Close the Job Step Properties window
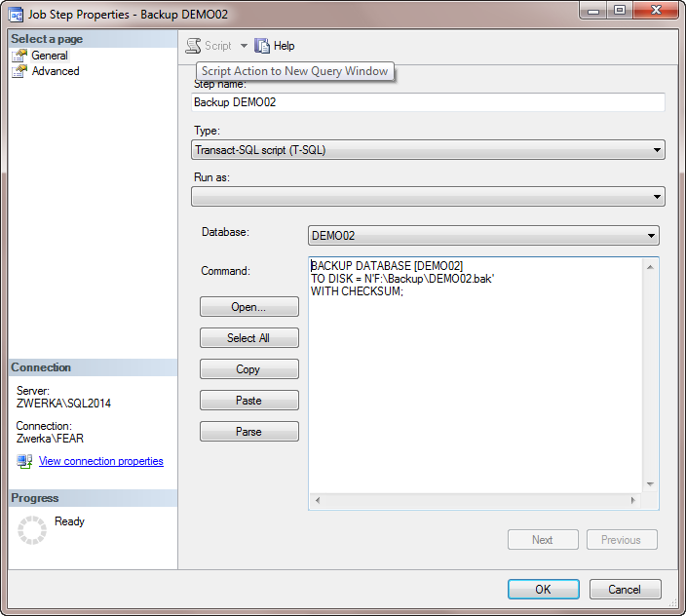This screenshot has width=686, height=616. click(x=656, y=10)
